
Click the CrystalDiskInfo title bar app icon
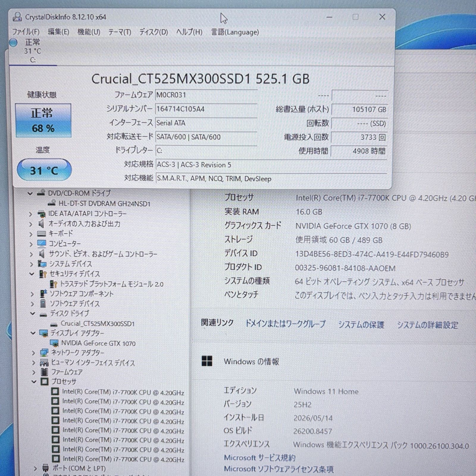(x=17, y=17)
